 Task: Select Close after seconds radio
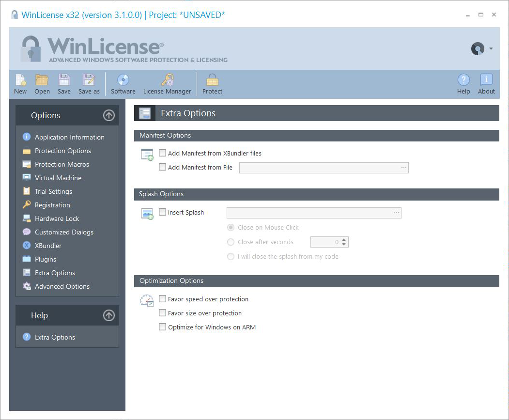[231, 242]
